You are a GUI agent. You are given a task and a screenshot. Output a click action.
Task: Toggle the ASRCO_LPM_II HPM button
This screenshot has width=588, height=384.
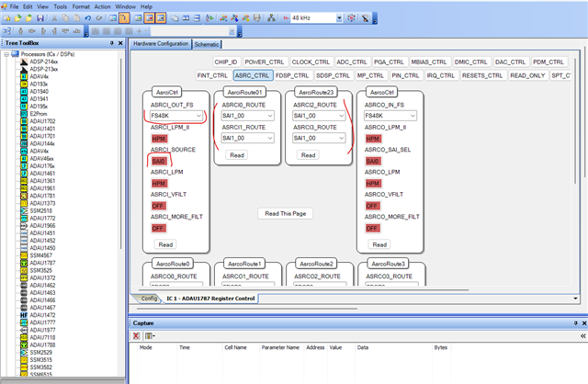point(373,139)
